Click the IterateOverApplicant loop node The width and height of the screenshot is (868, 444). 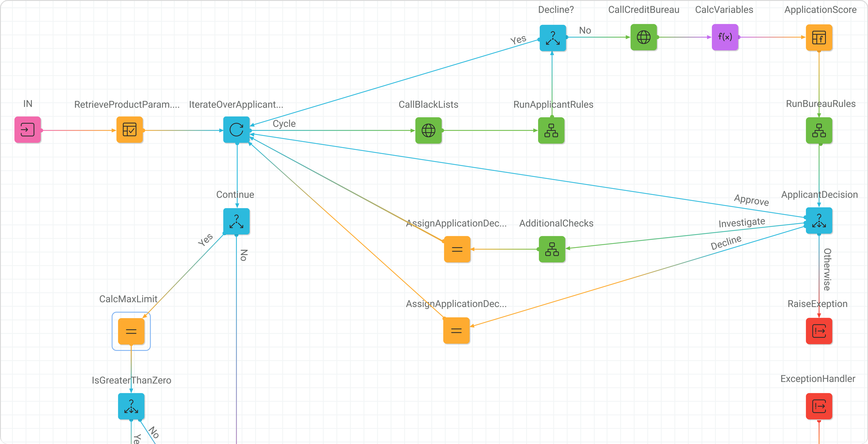(x=236, y=130)
